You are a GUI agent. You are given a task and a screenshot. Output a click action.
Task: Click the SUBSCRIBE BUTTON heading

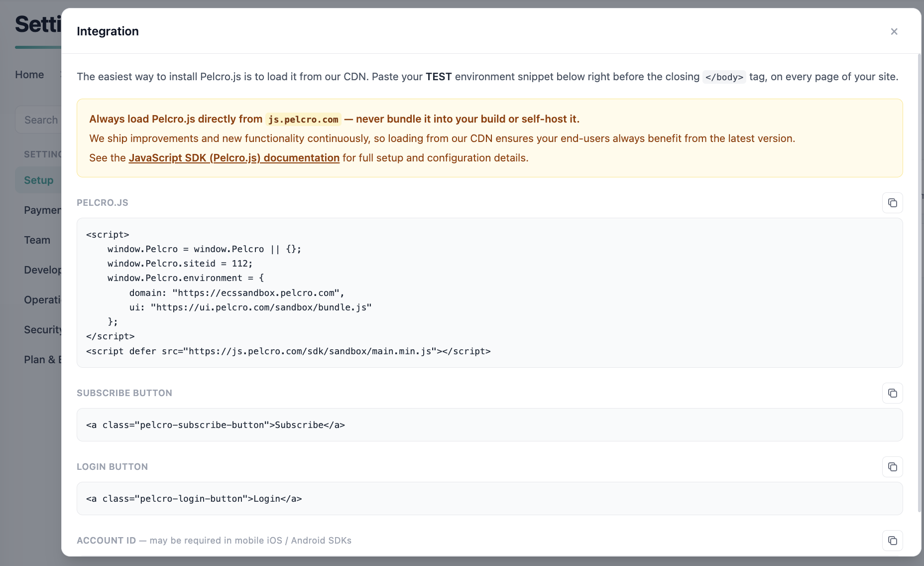coord(124,393)
